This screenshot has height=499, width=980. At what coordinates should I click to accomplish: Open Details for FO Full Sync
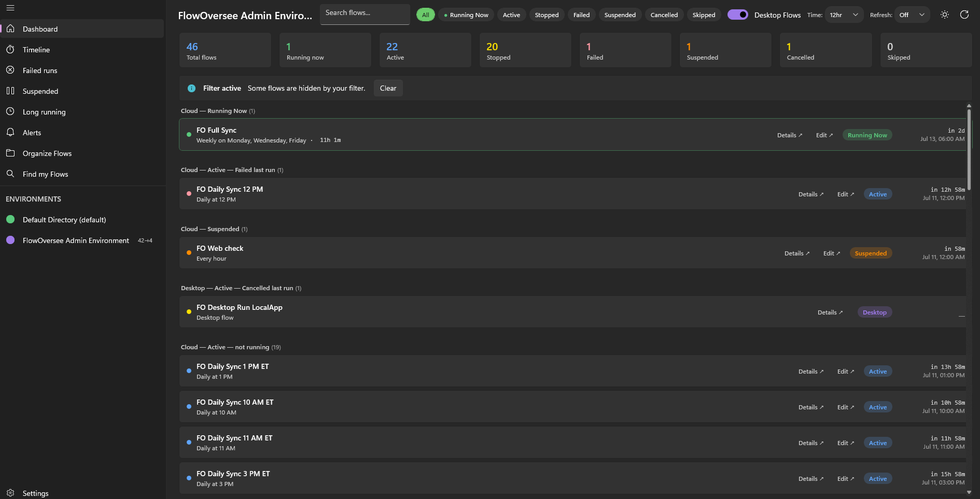tap(789, 135)
